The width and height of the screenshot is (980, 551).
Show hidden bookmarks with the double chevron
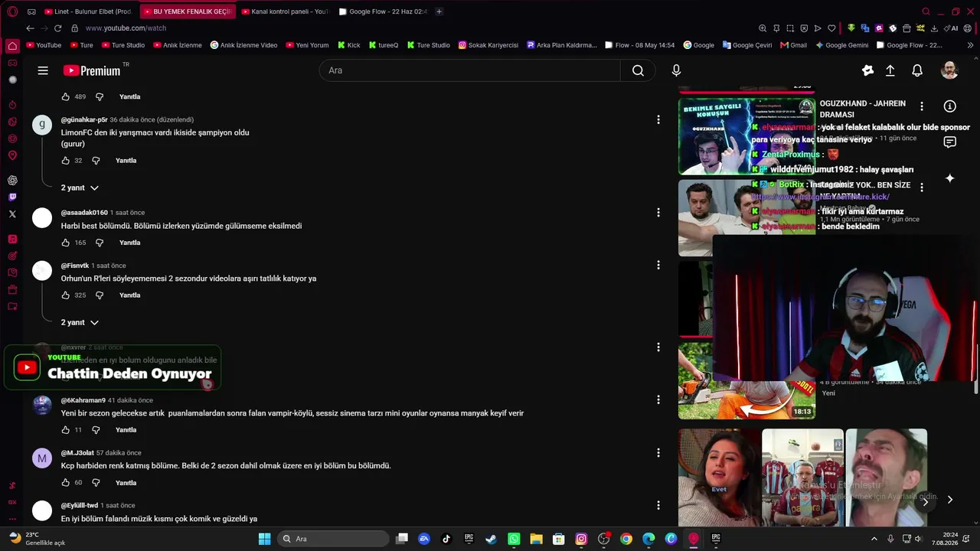tap(970, 45)
